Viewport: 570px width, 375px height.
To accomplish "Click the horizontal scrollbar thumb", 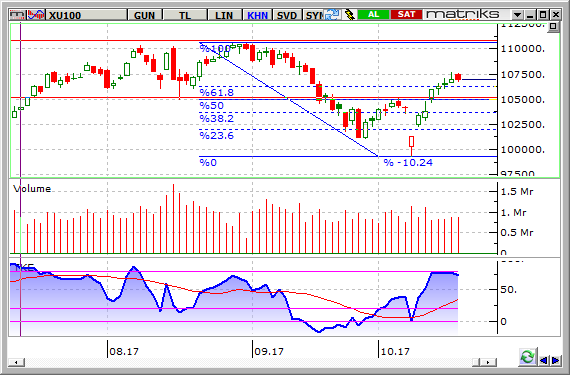I will 477,362.
